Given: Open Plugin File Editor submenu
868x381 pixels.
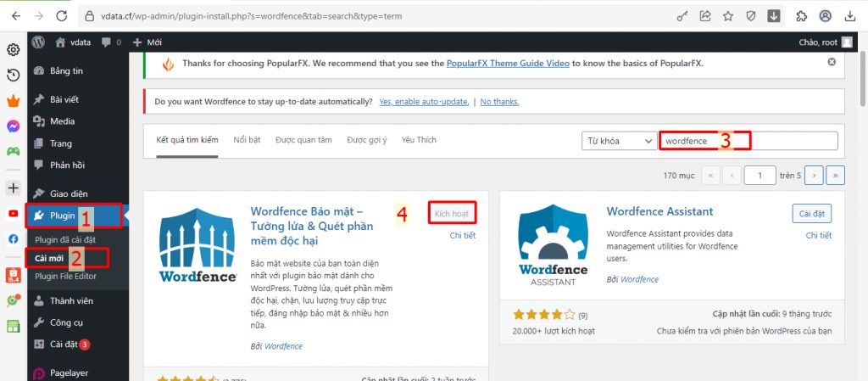Looking at the screenshot, I should pos(65,277).
